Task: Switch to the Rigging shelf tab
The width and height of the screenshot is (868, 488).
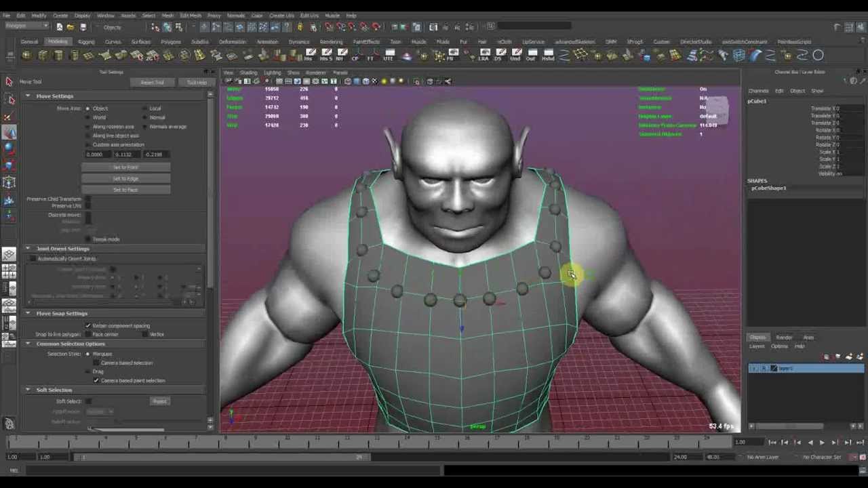Action: click(86, 42)
